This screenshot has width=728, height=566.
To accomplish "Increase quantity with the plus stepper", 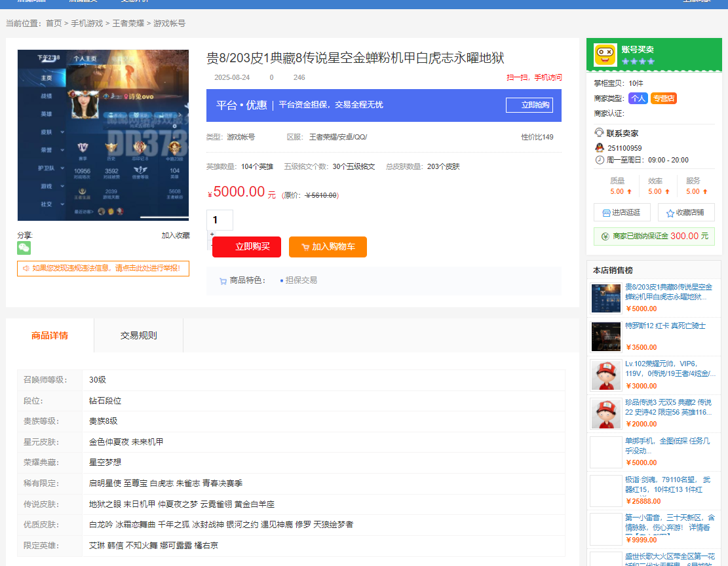I will click(x=212, y=235).
